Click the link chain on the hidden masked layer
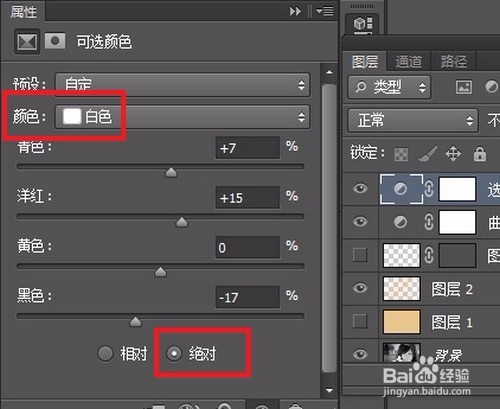The height and width of the screenshot is (409, 500). [x=429, y=255]
